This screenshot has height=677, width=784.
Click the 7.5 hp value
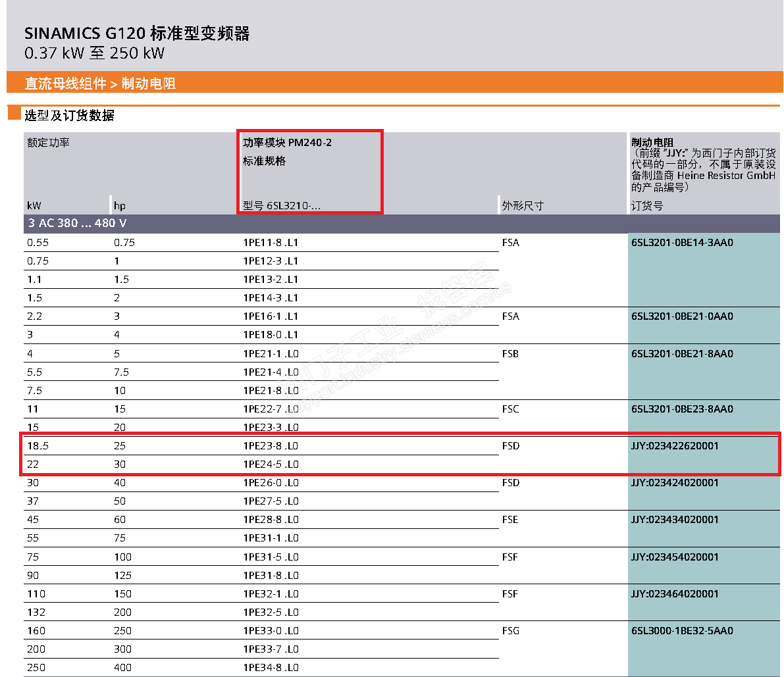[121, 372]
